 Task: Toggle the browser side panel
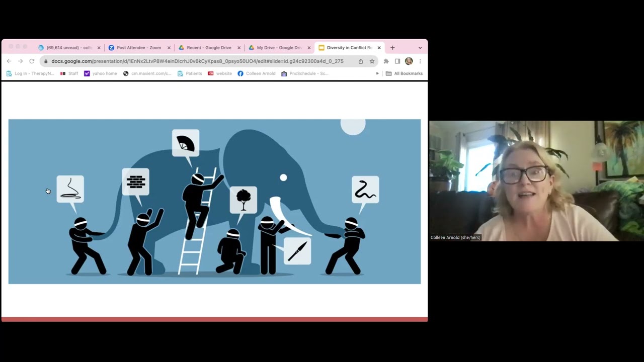[x=397, y=61]
